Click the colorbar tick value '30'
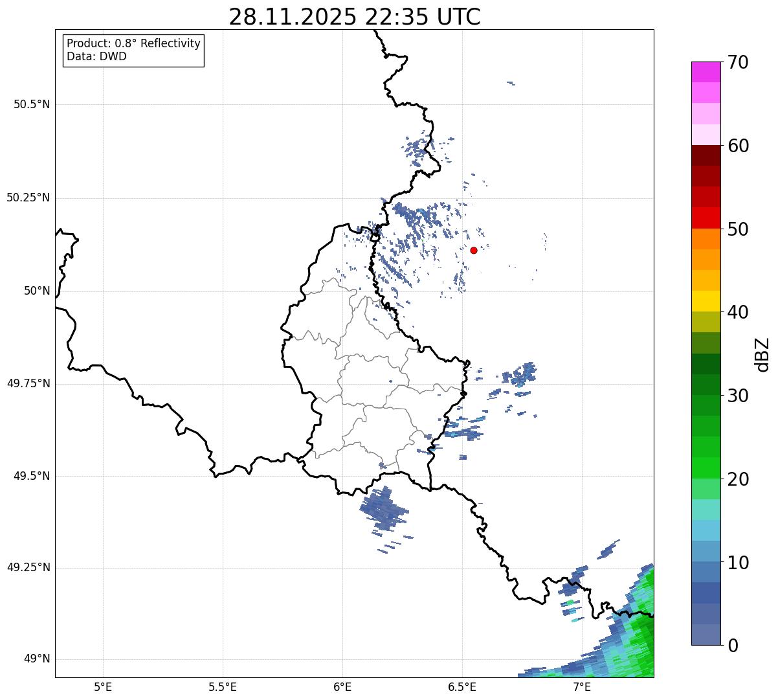778x700 pixels. coord(738,396)
